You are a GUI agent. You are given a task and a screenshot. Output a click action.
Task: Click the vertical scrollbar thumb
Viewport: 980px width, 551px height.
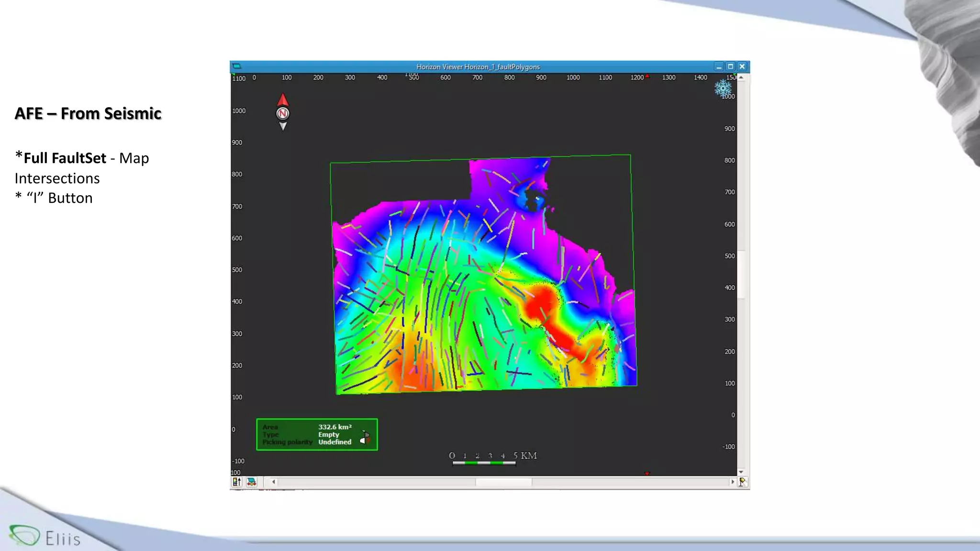click(x=741, y=274)
